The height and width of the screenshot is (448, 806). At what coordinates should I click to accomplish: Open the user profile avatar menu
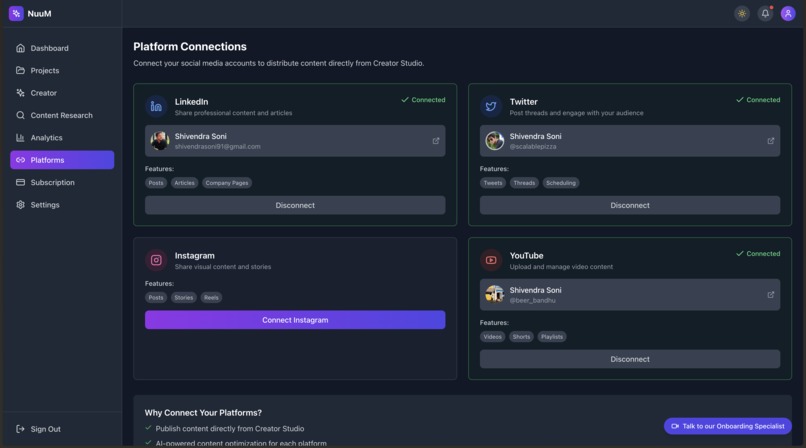[x=787, y=14]
